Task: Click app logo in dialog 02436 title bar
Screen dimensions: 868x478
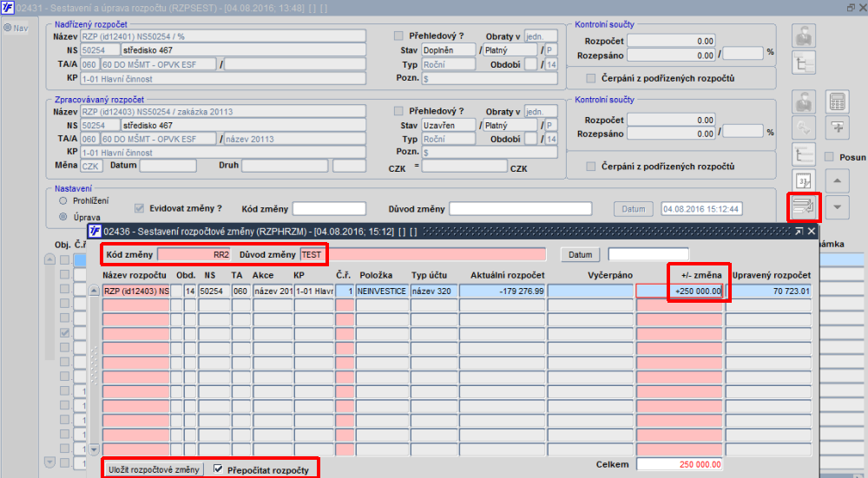Action: tap(95, 232)
